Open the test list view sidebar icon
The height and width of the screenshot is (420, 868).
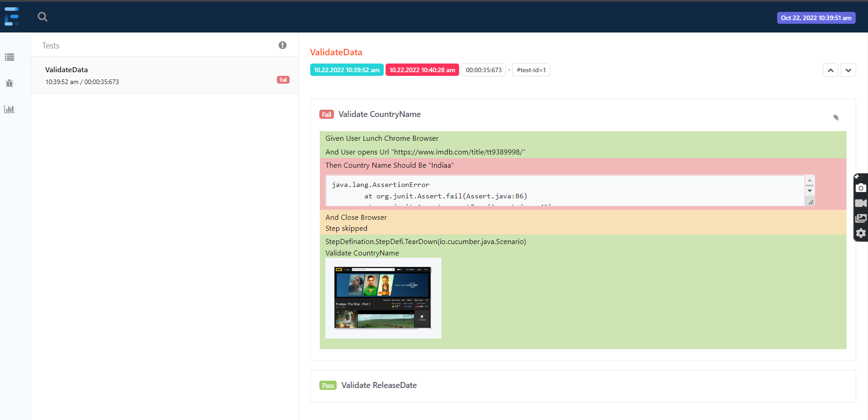(x=10, y=57)
